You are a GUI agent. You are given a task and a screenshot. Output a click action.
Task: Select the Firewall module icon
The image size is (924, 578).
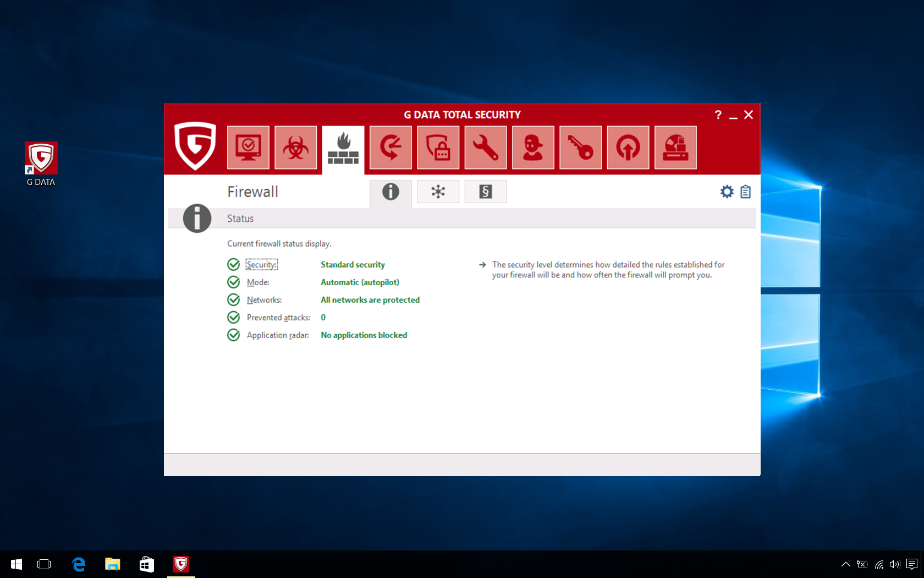pyautogui.click(x=343, y=149)
